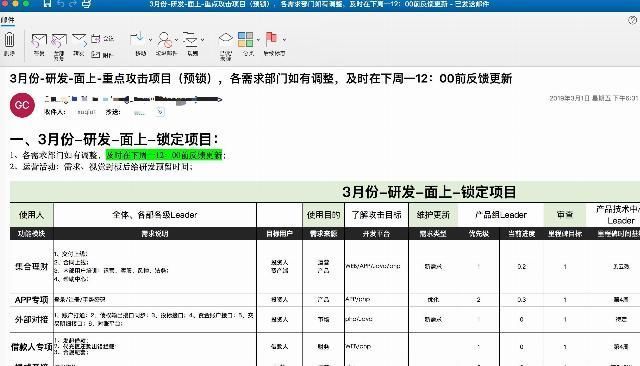Click the 集合理财 row label
Viewport: 640px width, 366px height.
tap(31, 266)
